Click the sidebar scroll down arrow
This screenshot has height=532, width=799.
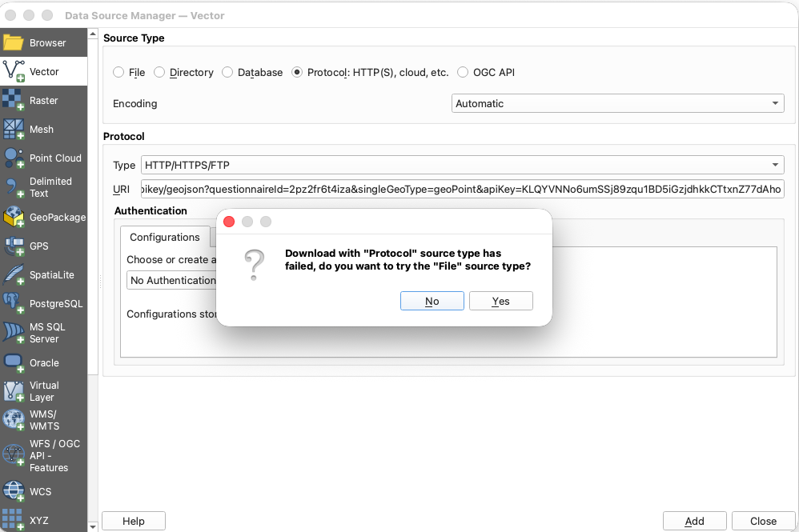pyautogui.click(x=93, y=527)
